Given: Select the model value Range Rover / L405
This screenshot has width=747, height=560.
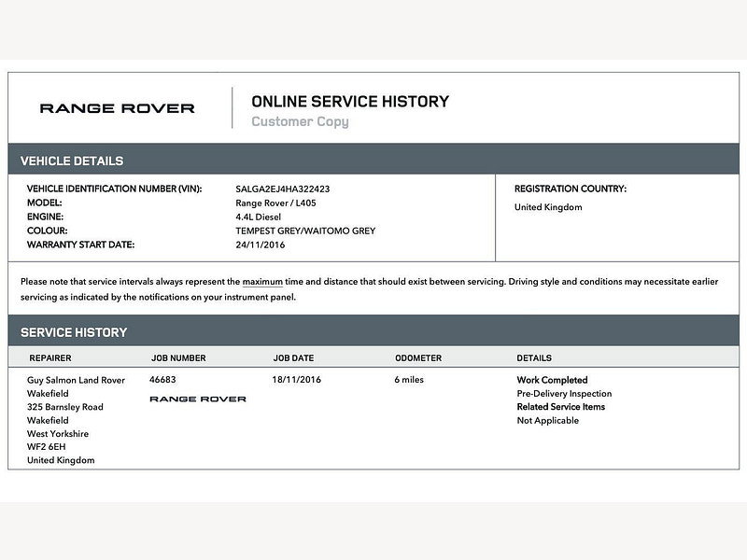Looking at the screenshot, I should tap(275, 203).
